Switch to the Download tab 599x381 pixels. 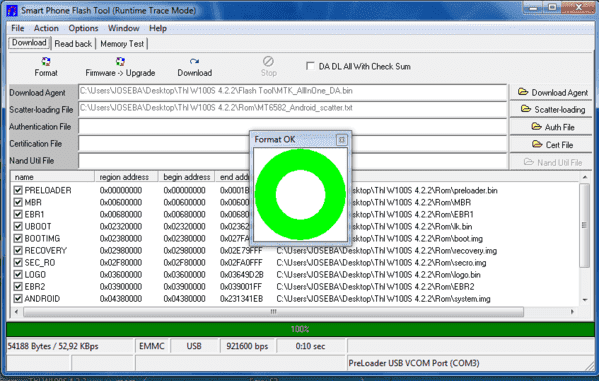[29, 43]
